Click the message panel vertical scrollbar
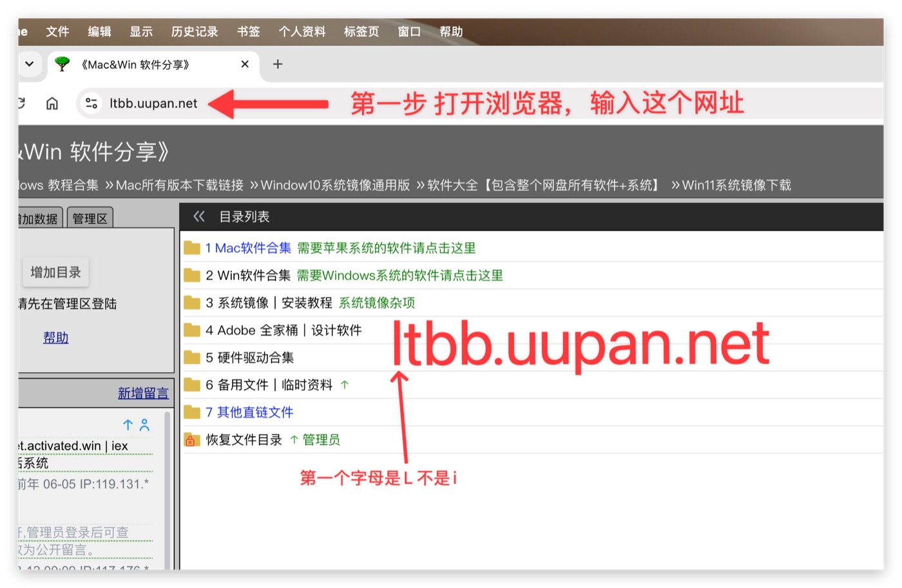The width and height of the screenshot is (902, 588). (x=168, y=489)
